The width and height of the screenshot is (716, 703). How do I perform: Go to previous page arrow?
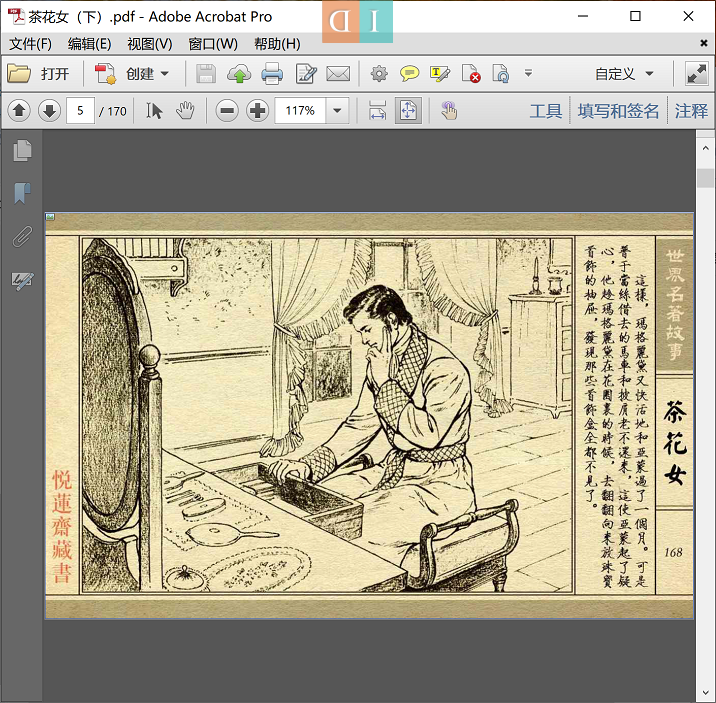[x=19, y=110]
